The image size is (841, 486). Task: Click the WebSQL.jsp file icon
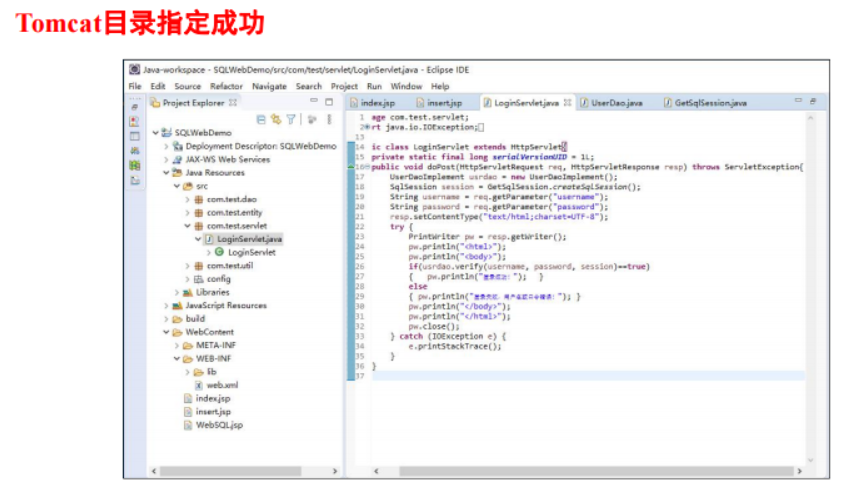pyautogui.click(x=188, y=425)
